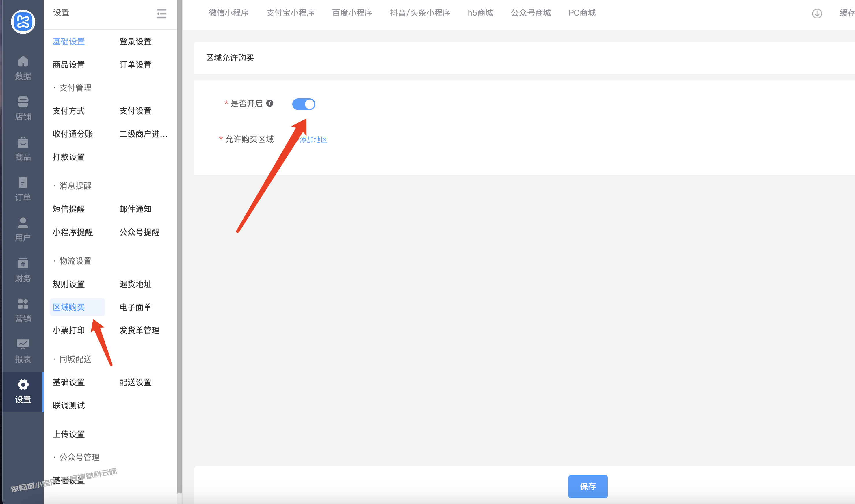The height and width of the screenshot is (504, 855).
Task: Open 登录设置 menu item
Action: (135, 42)
